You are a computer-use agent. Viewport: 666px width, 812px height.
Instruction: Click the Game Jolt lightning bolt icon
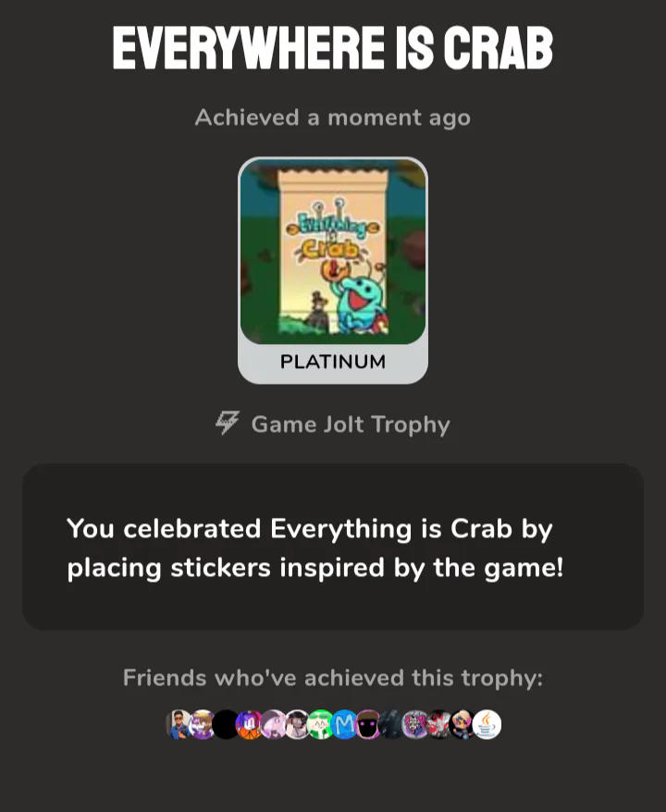pyautogui.click(x=228, y=423)
